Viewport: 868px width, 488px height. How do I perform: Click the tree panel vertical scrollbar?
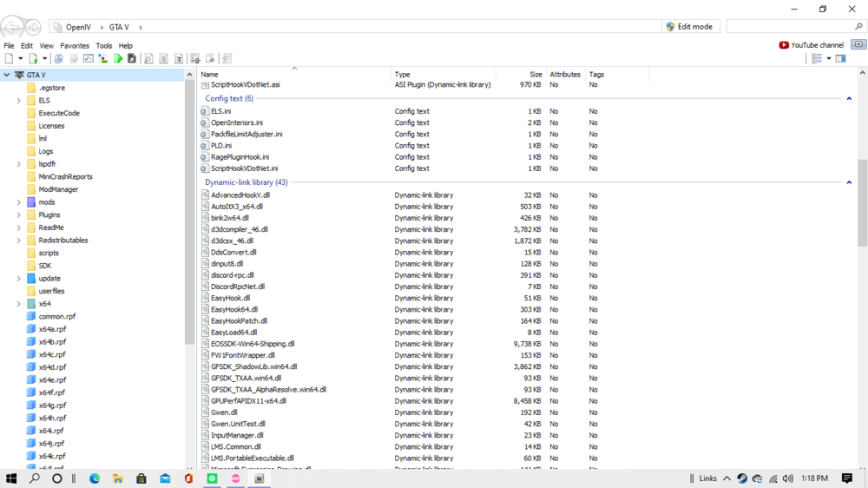190,214
